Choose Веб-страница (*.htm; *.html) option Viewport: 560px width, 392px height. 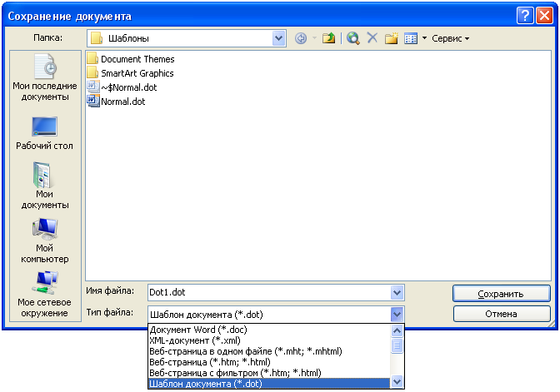[x=269, y=362]
